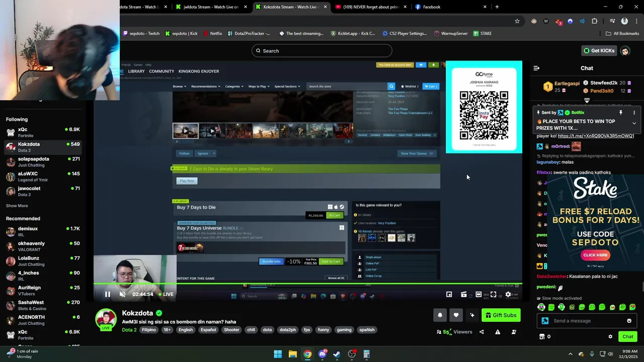644x362 pixels.
Task: Open Dota2ProTracker bookmark
Action: tap(249, 34)
